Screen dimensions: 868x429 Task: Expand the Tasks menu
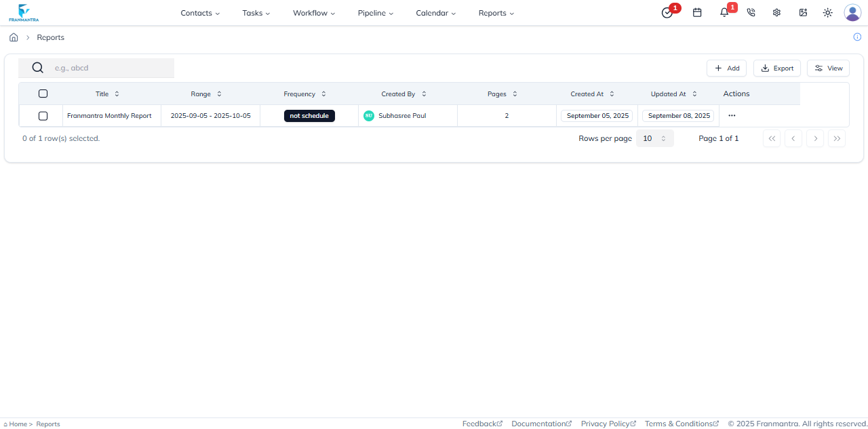coord(256,13)
